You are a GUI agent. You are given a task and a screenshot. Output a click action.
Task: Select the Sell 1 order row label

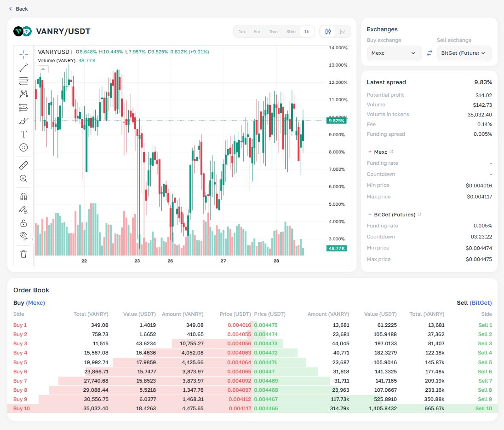click(x=485, y=325)
